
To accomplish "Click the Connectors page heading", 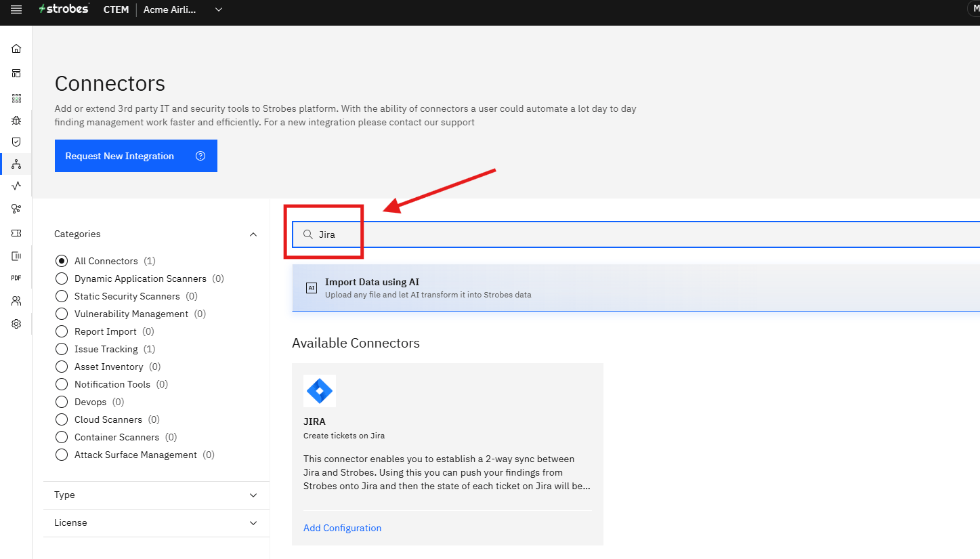I will pos(110,83).
